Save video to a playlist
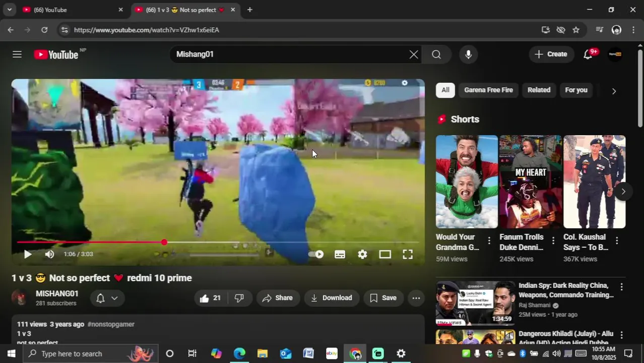This screenshot has width=644, height=363. coord(383,298)
